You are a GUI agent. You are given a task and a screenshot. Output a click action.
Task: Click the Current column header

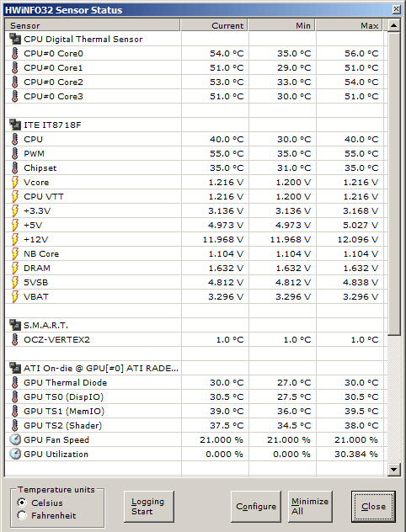point(214,25)
